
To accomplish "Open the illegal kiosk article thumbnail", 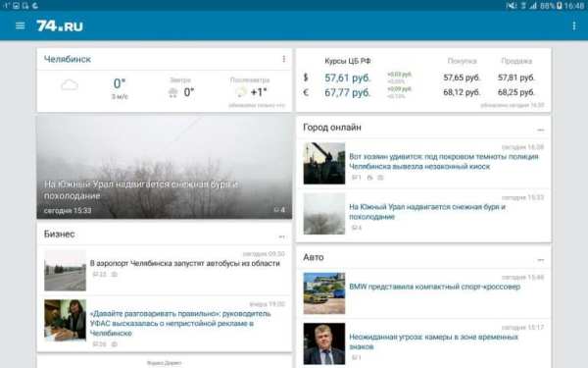I will click(x=324, y=163).
